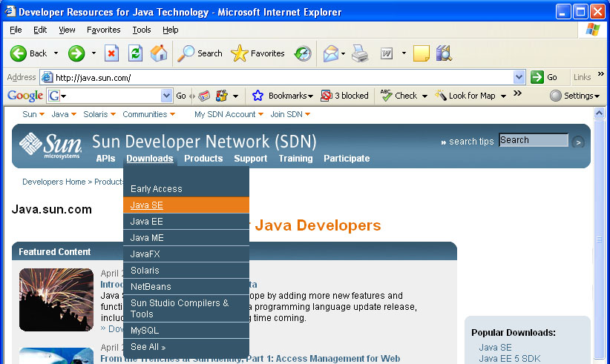The image size is (610, 364).
Task: Open the View menu
Action: tap(67, 30)
